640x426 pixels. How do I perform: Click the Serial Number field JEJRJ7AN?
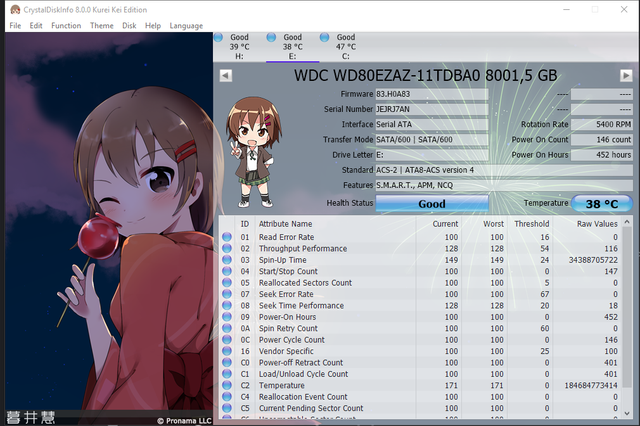432,109
